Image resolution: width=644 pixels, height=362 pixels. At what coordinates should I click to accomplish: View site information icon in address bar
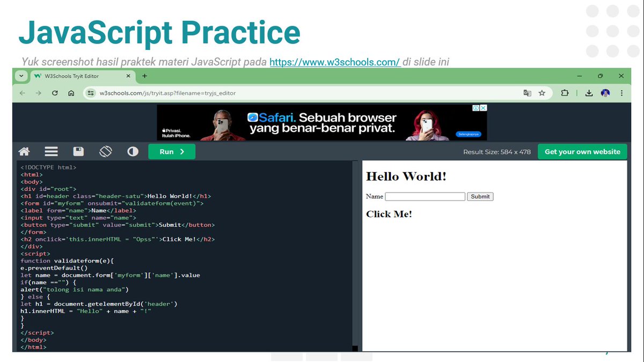coord(91,93)
